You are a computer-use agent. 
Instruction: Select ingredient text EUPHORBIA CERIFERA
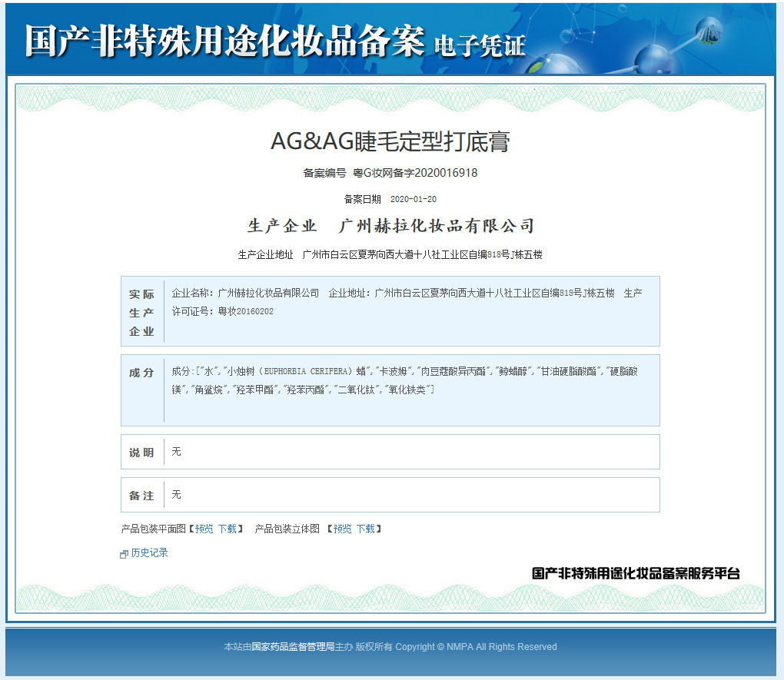click(305, 371)
